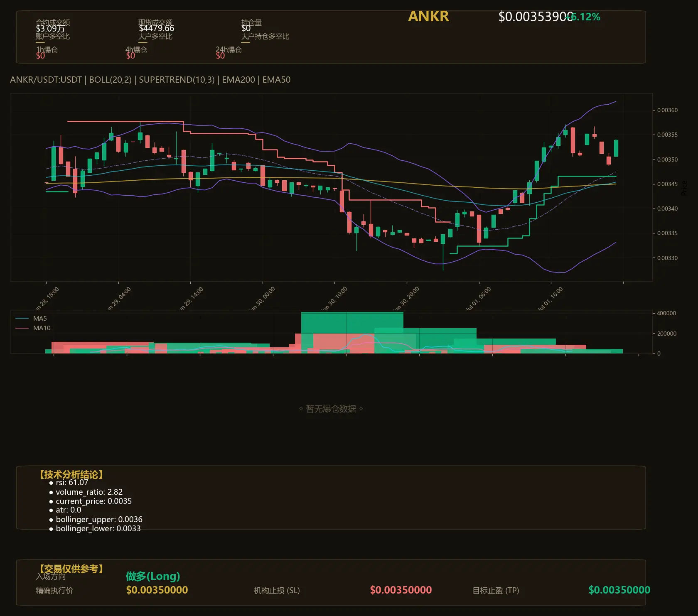Click the tallest green volume bar
Viewport: 698px width, 616px height.
tap(352, 322)
